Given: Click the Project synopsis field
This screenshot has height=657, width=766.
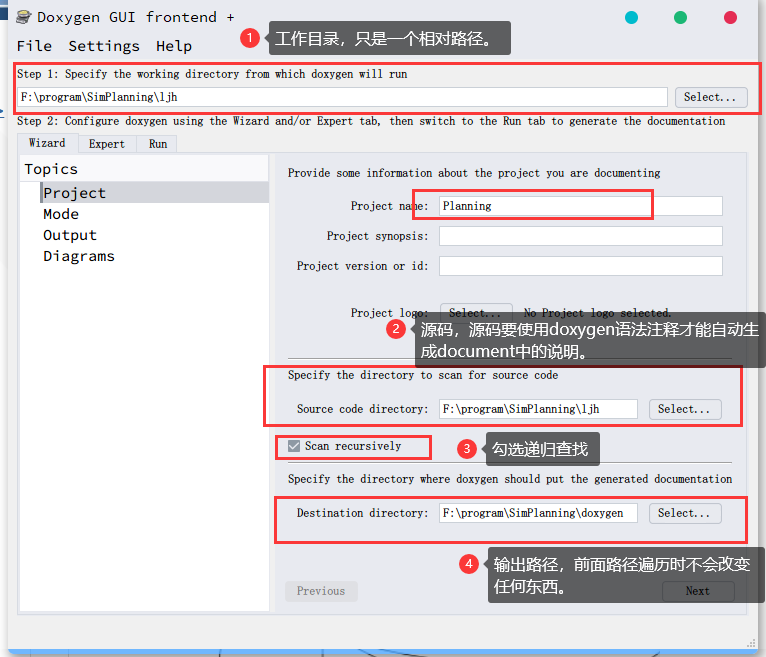Looking at the screenshot, I should point(581,236).
